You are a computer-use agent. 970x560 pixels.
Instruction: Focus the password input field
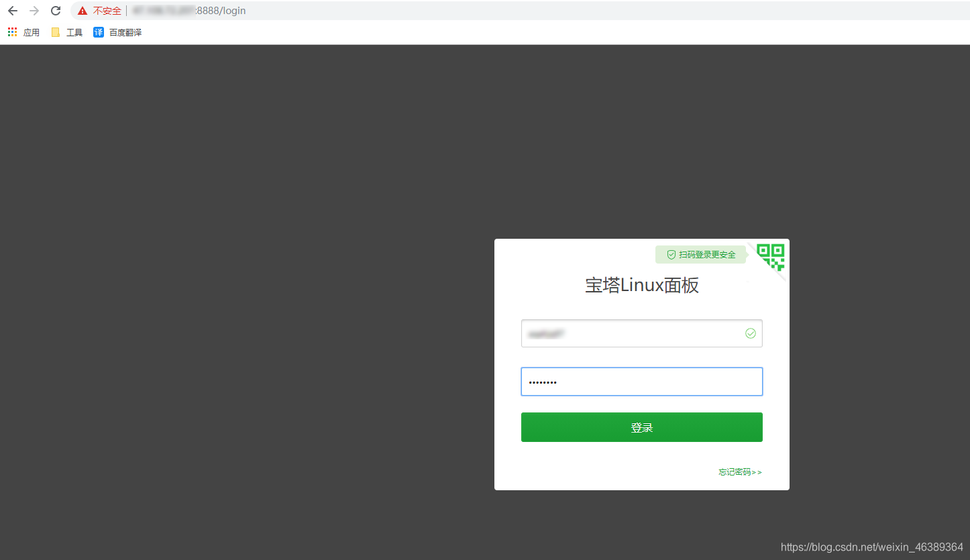pyautogui.click(x=642, y=382)
